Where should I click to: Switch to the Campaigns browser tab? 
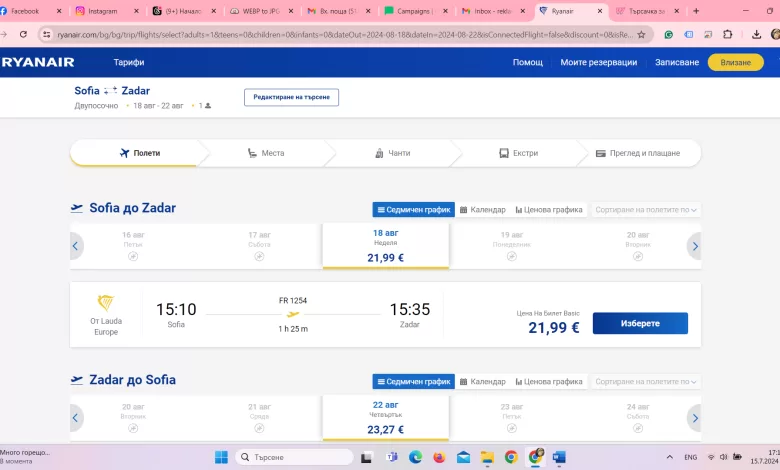pyautogui.click(x=413, y=11)
